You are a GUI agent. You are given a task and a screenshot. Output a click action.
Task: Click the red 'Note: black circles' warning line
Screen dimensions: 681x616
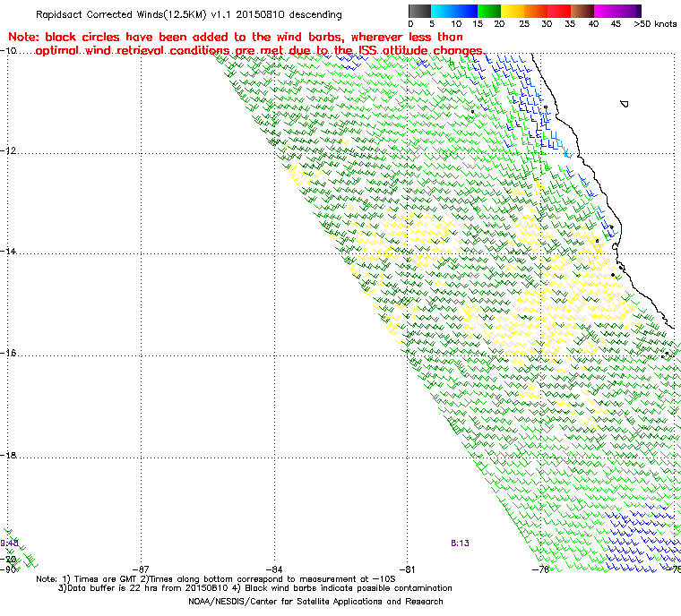point(236,37)
